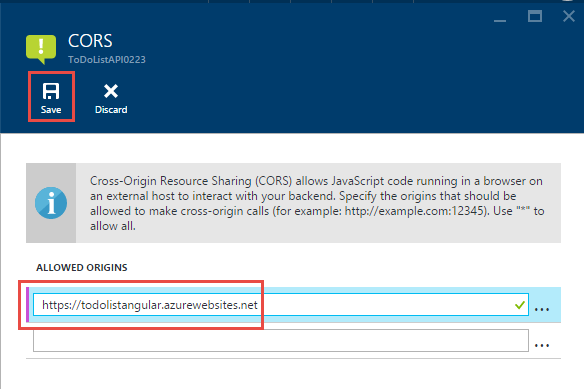Select the CORS blade title text
The height and width of the screenshot is (389, 584).
pyautogui.click(x=90, y=41)
